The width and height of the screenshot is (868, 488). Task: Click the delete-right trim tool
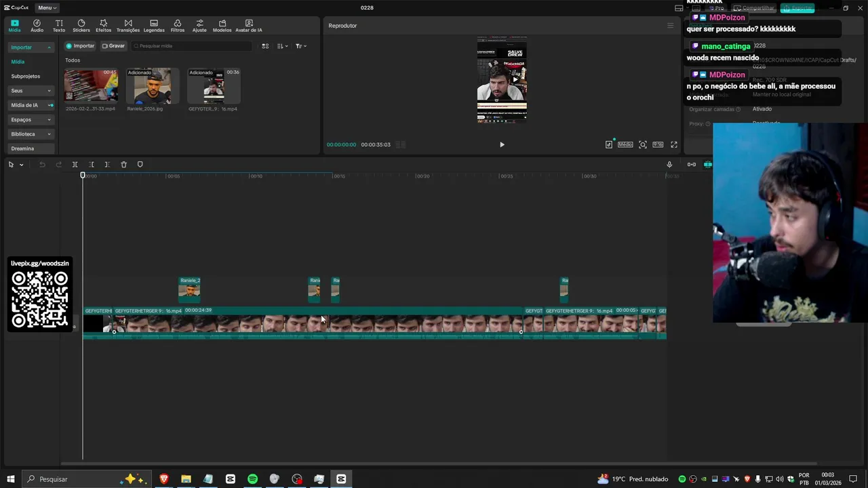point(107,165)
